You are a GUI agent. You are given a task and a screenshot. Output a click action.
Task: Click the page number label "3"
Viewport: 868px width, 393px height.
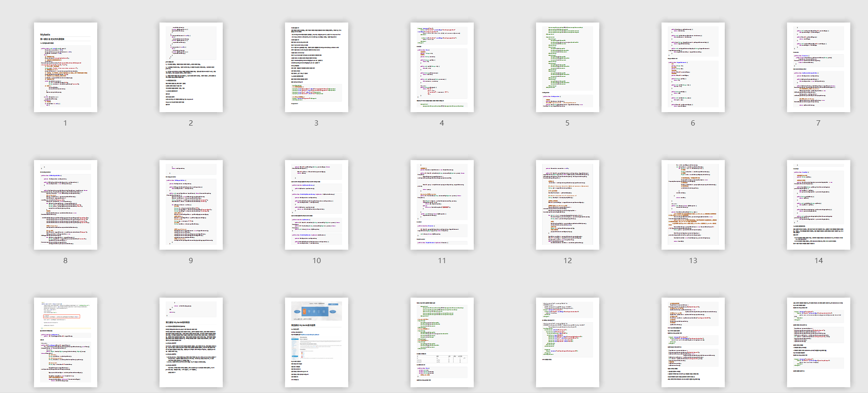pyautogui.click(x=316, y=123)
